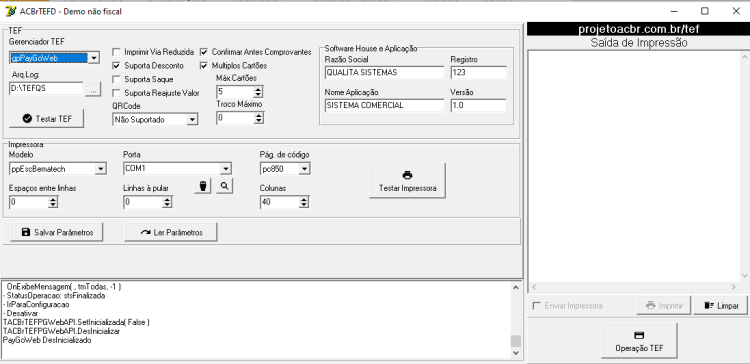Screen dimensions: 750x364
Task: Enable Suporta Reajuste Valor checkbox
Action: coord(116,93)
